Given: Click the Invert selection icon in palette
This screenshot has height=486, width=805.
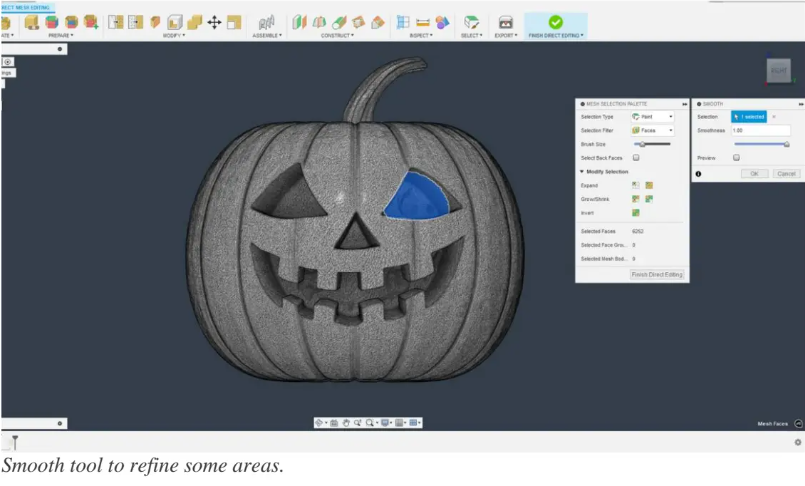Looking at the screenshot, I should 635,212.
